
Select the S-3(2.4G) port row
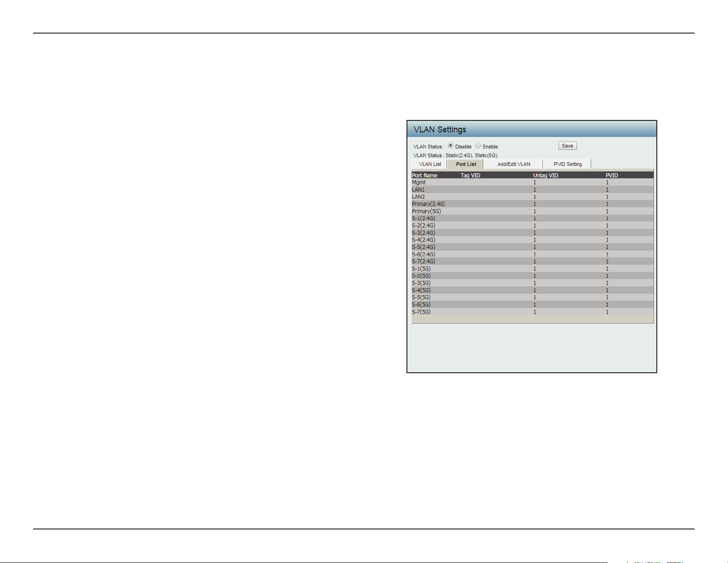[x=532, y=233]
